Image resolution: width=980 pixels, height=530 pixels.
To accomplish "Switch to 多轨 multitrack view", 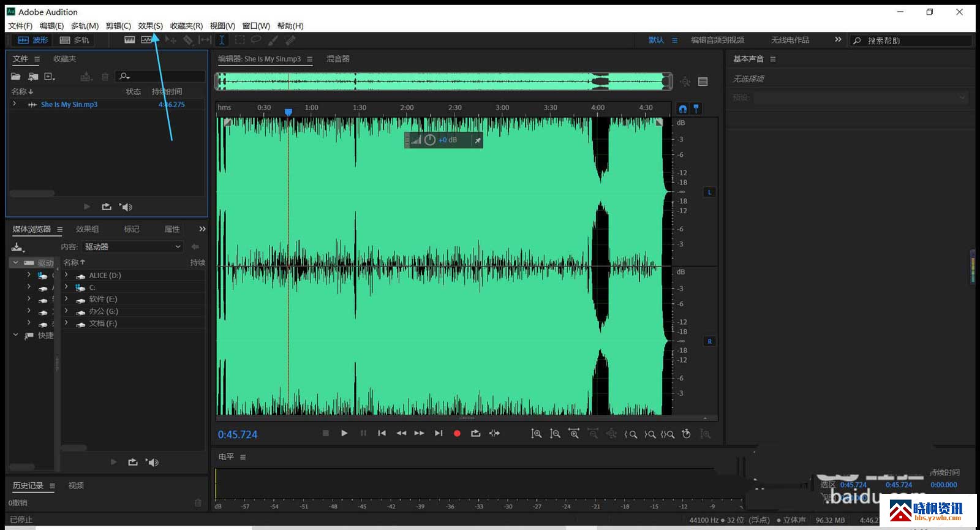I will click(x=74, y=40).
